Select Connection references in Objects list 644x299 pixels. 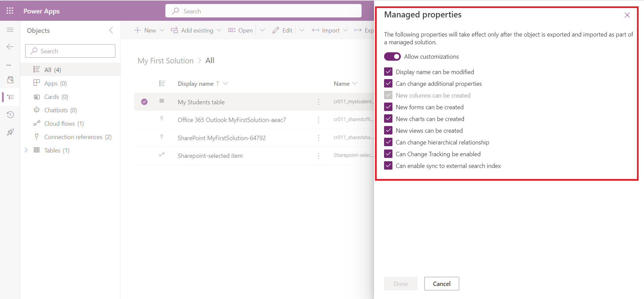[x=73, y=137]
